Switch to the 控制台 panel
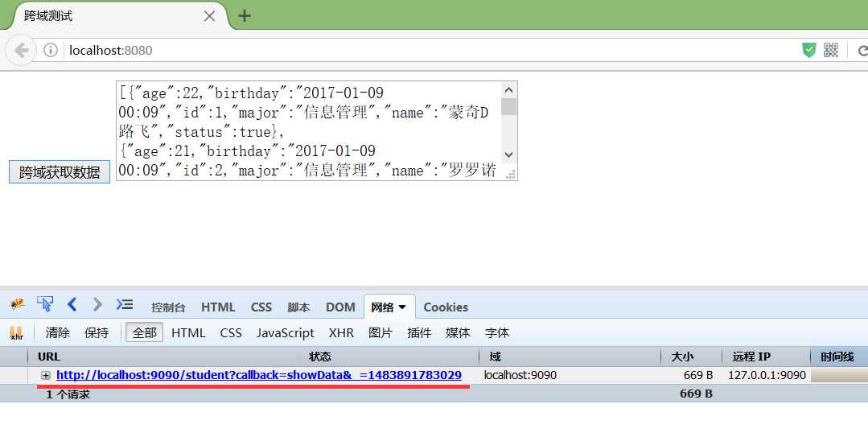868x437 pixels. click(168, 307)
